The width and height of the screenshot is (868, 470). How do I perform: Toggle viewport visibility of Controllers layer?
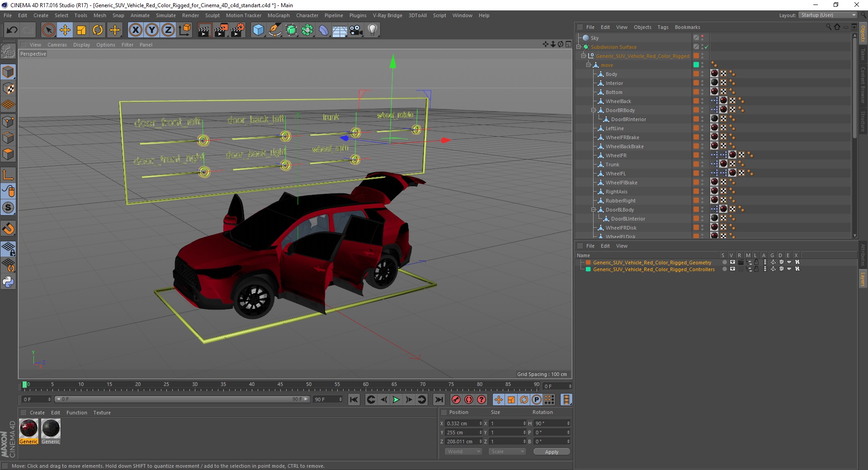732,269
